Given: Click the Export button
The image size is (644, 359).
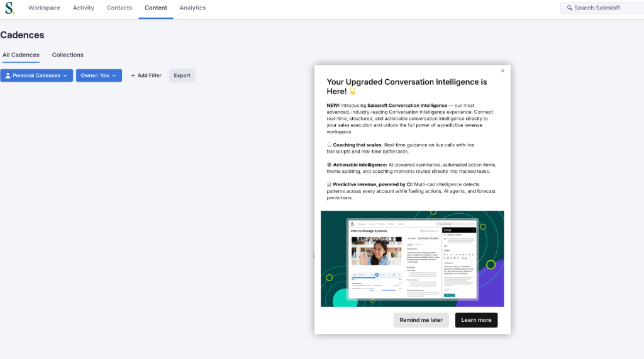Looking at the screenshot, I should coord(182,75).
